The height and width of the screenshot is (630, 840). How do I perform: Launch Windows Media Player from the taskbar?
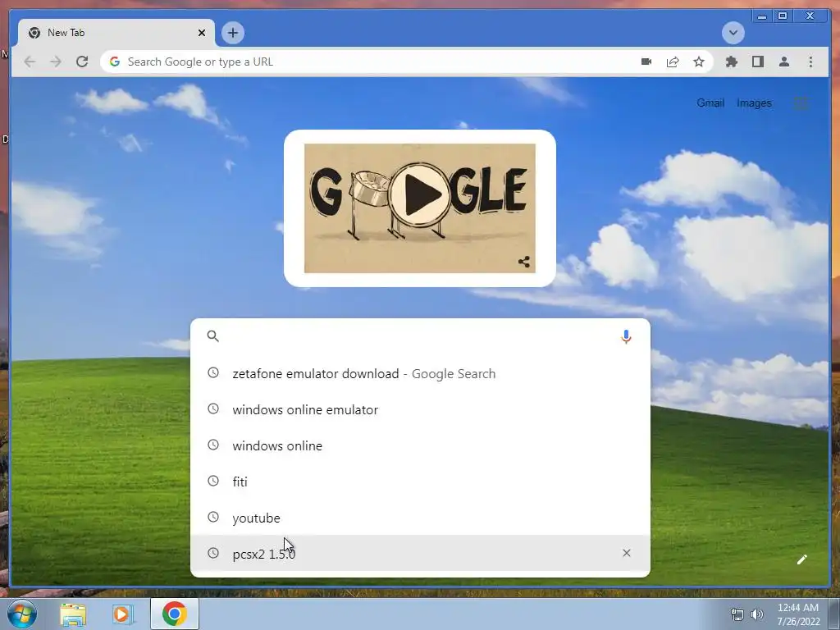pos(123,614)
